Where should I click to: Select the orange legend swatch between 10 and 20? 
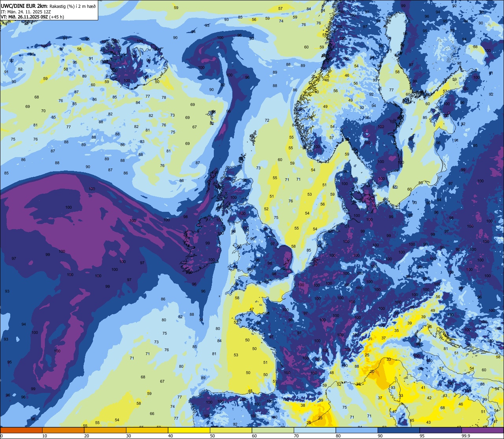click(63, 430)
